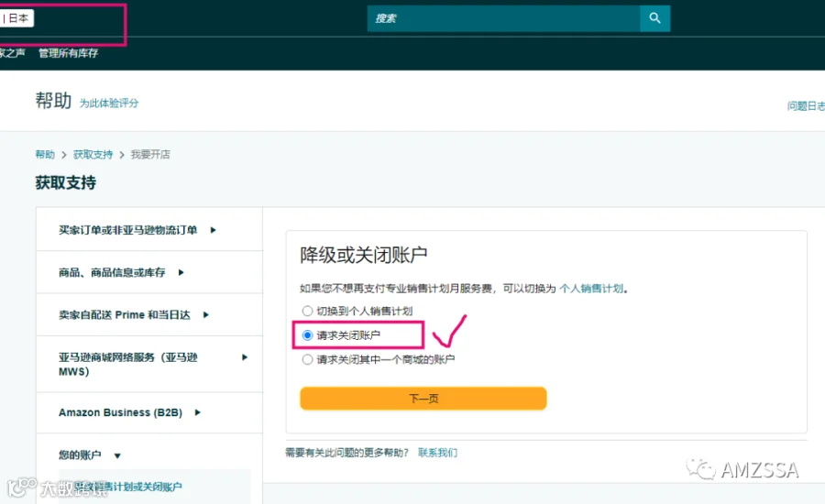Viewport: 825px width, 504px height.
Task: Click 为此体验评分 link
Action: pos(109,104)
